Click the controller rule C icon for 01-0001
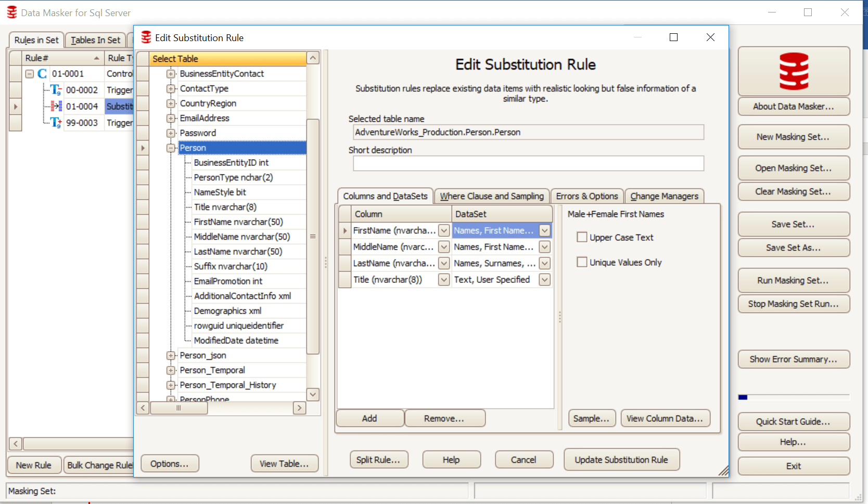This screenshot has height=504, width=868. tap(42, 74)
